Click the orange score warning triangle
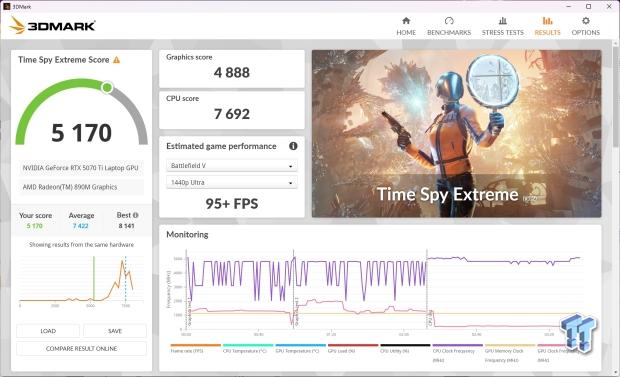 [x=116, y=60]
